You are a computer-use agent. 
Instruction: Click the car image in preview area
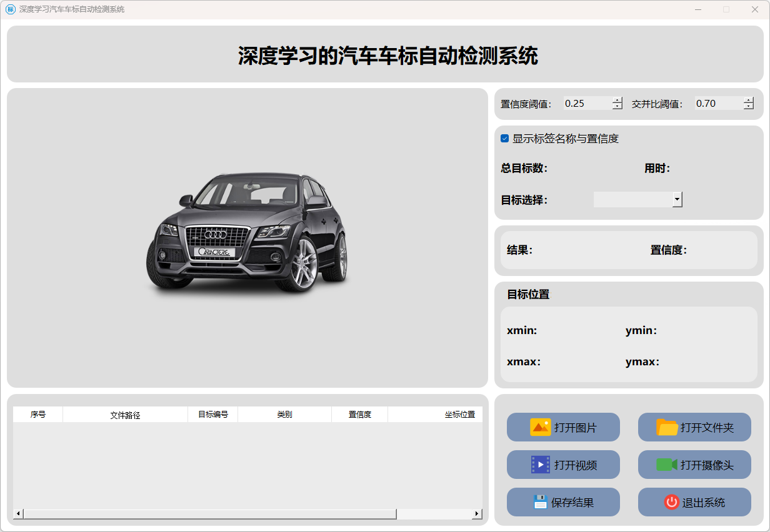click(247, 233)
